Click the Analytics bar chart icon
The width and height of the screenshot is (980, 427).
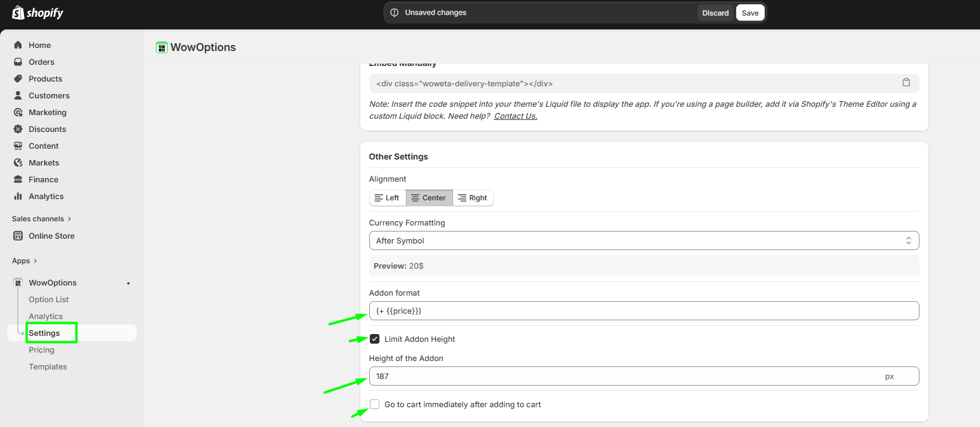pos(18,196)
